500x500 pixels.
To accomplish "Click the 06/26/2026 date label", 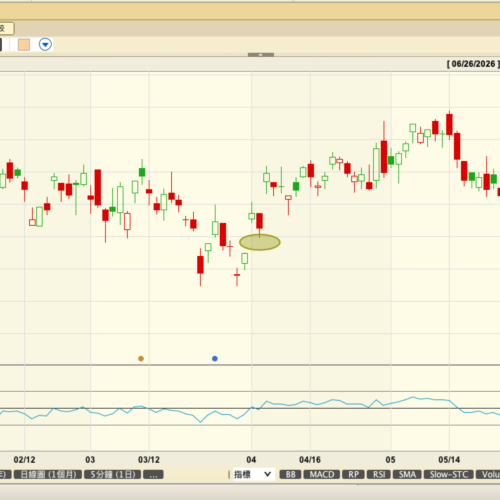I will click(x=473, y=64).
